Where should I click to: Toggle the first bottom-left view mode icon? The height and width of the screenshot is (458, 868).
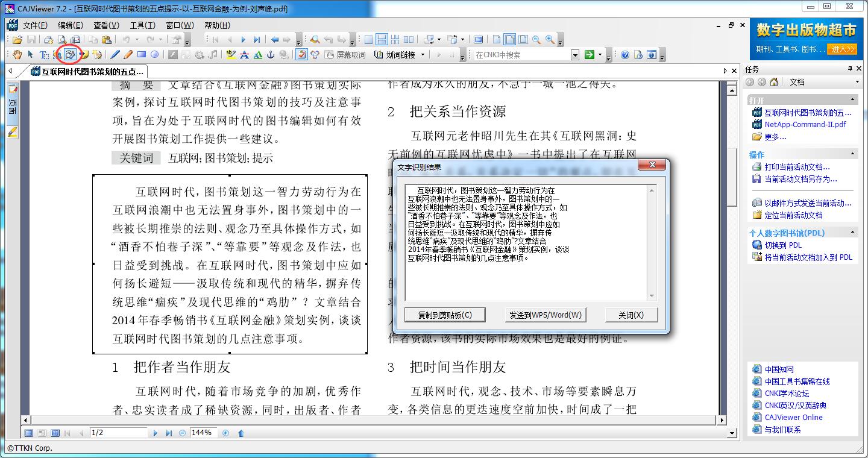(x=28, y=433)
